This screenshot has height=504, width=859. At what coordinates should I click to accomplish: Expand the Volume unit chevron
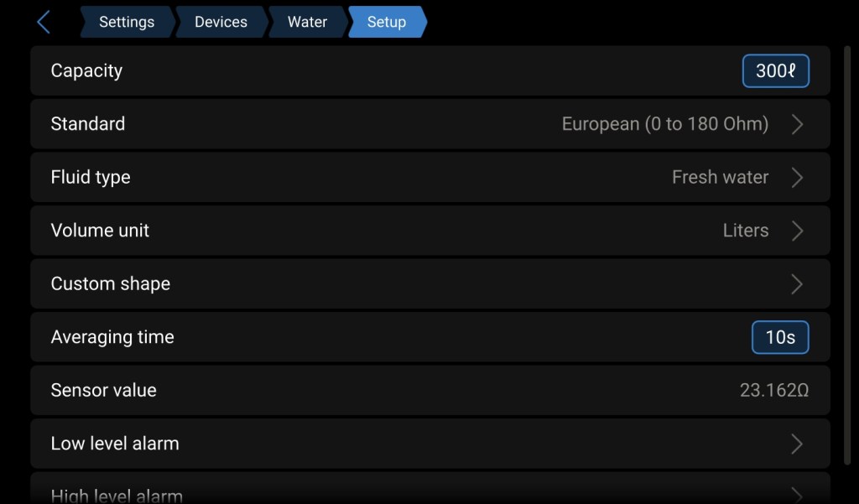point(797,231)
